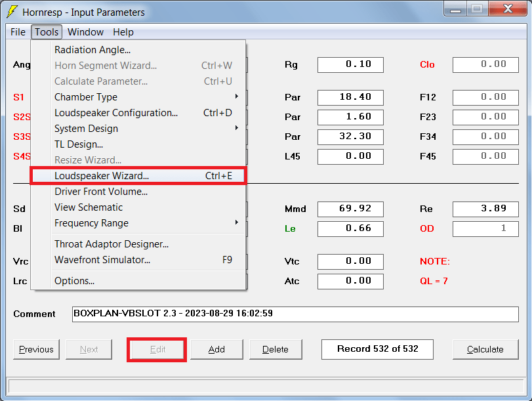
Task: Expand the Chamber Type submenu
Action: tap(138, 97)
